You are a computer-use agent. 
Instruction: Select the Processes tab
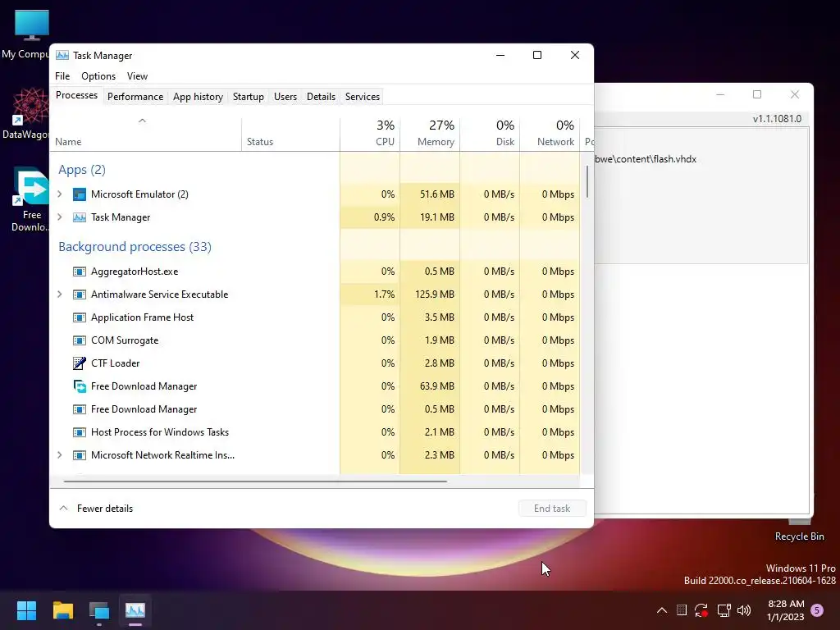coord(76,95)
